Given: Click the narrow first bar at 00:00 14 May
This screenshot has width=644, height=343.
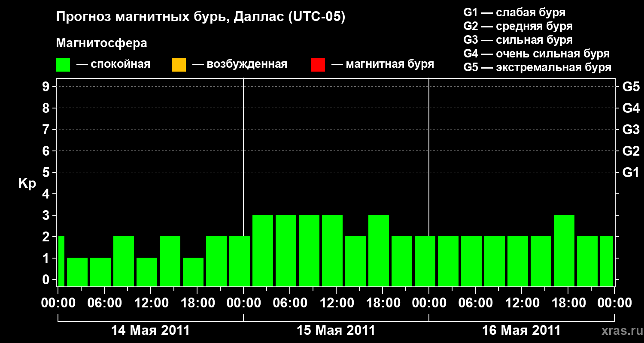Looking at the screenshot, I should coord(61,261).
